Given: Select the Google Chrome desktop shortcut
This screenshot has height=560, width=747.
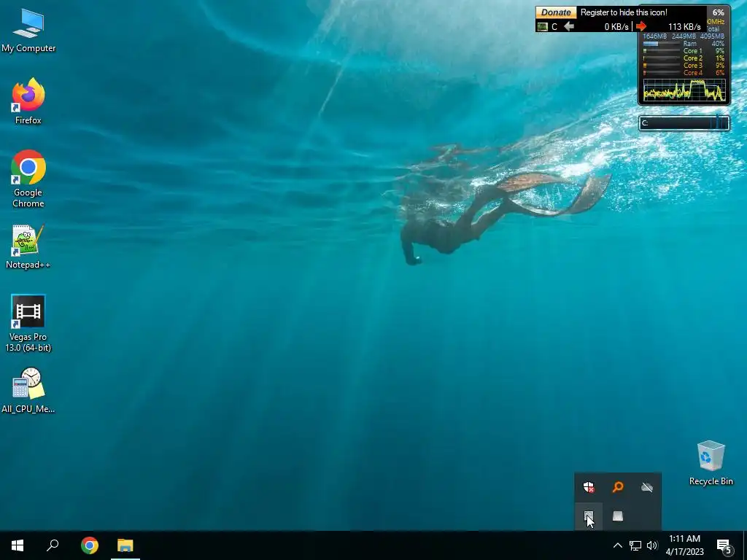Looking at the screenshot, I should coord(28,179).
